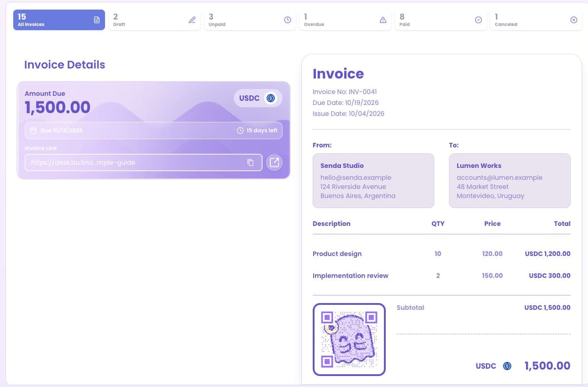
Task: Click the '48 Market Street' address line
Action: coord(483,187)
